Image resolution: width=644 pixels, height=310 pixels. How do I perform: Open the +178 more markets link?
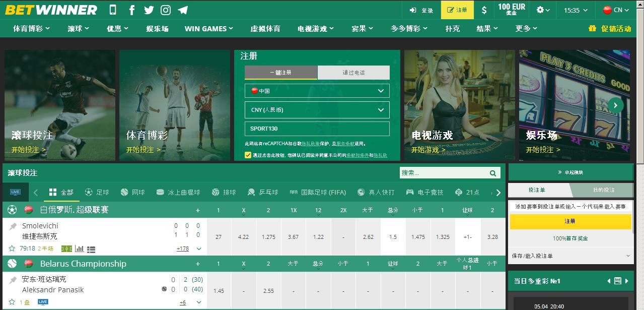tap(182, 249)
